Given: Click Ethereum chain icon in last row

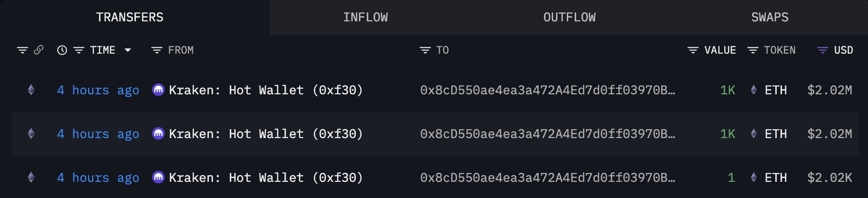Looking at the screenshot, I should (x=31, y=178).
